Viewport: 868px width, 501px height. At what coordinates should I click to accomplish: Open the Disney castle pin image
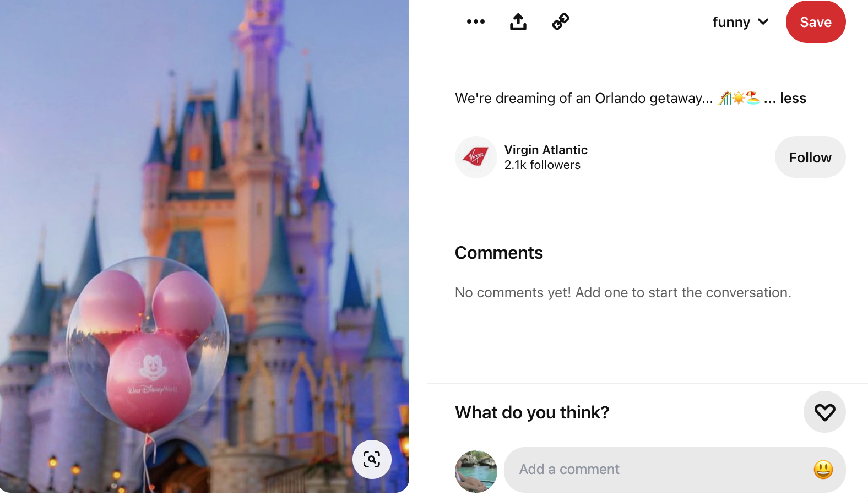coord(204,246)
